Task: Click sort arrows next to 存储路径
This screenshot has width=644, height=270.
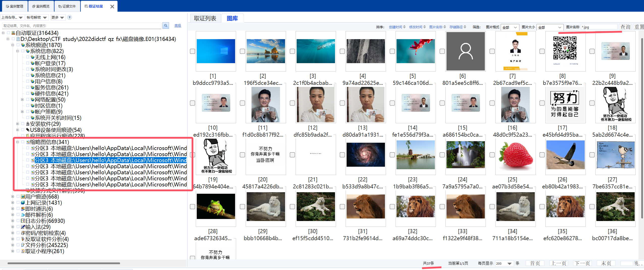Action: 465,27
